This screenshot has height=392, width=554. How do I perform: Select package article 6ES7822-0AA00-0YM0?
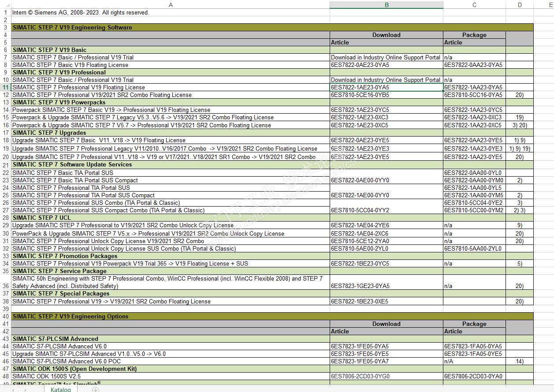pyautogui.click(x=474, y=180)
